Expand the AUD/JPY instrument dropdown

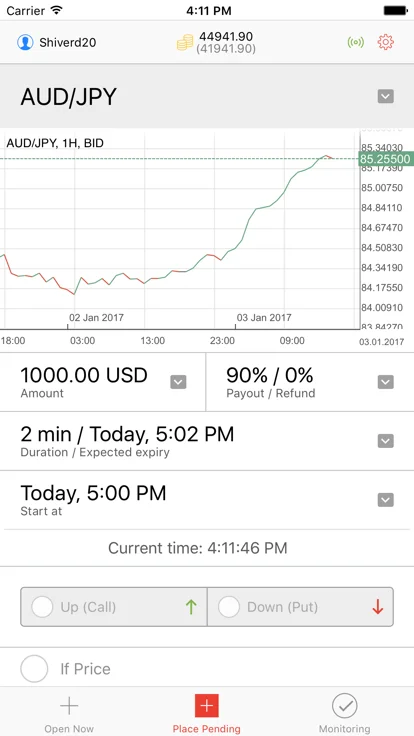[x=386, y=97]
